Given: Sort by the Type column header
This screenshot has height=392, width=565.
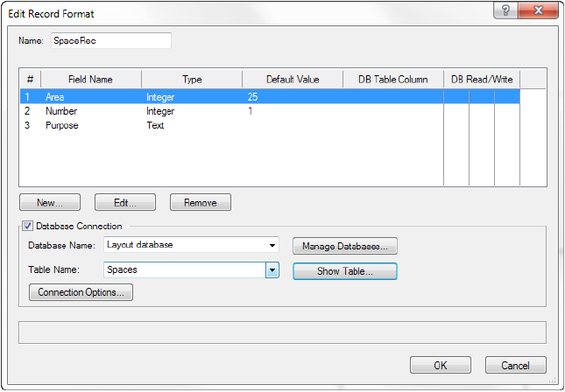Looking at the screenshot, I should point(192,80).
